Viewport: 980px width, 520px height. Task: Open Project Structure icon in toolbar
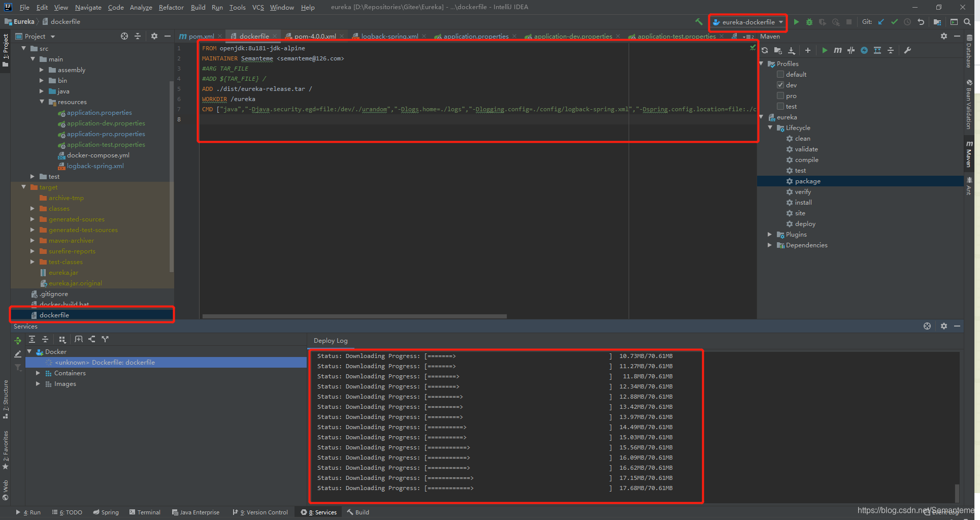(937, 22)
